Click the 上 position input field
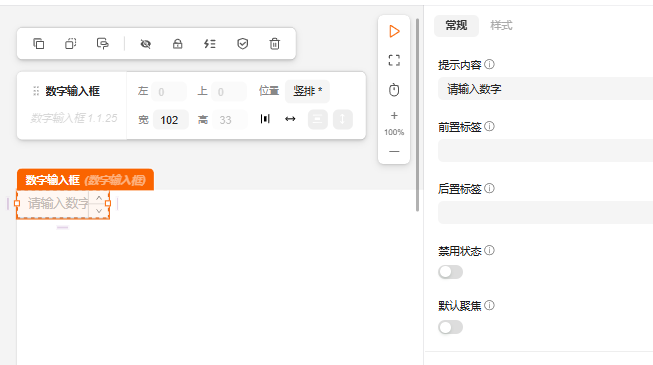653x365 pixels. point(229,91)
